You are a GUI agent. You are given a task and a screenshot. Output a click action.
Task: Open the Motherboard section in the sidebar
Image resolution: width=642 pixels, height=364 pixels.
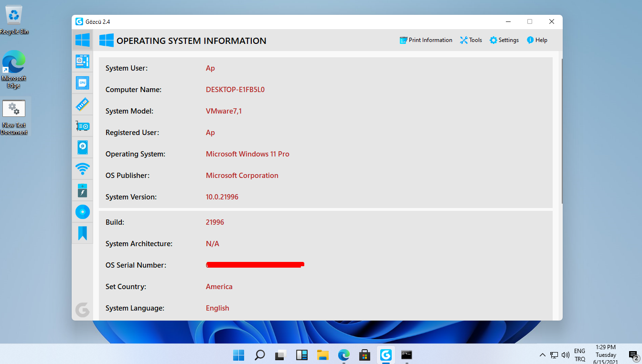pyautogui.click(x=82, y=62)
